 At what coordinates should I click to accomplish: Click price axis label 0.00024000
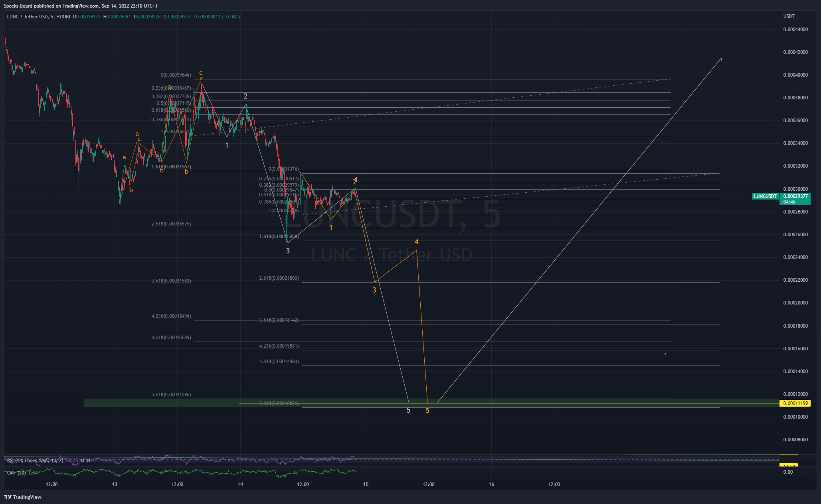(x=795, y=257)
